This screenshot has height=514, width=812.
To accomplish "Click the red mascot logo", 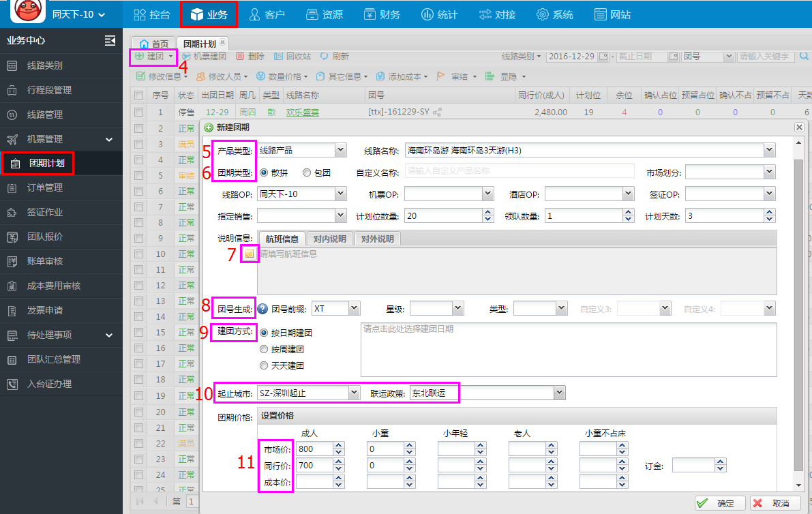I will pos(27,10).
